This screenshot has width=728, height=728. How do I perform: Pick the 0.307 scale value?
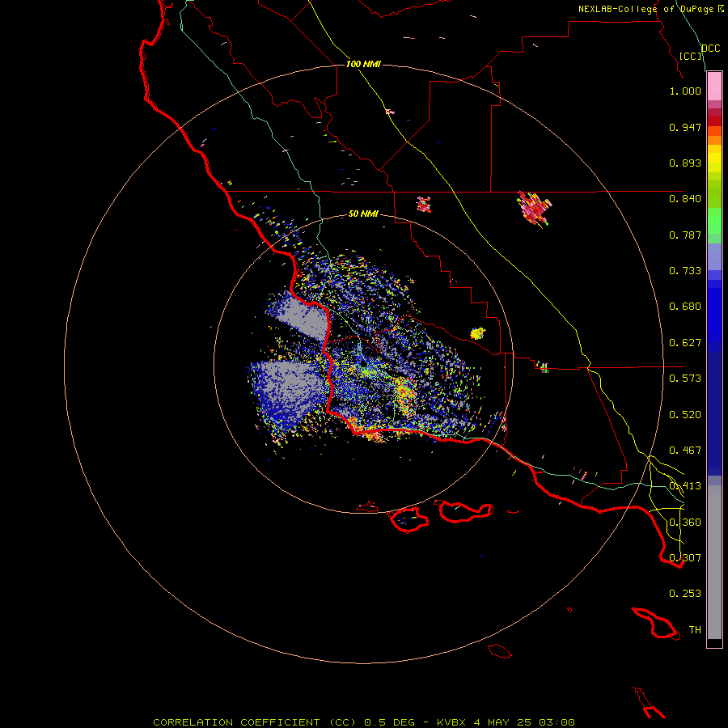685,558
